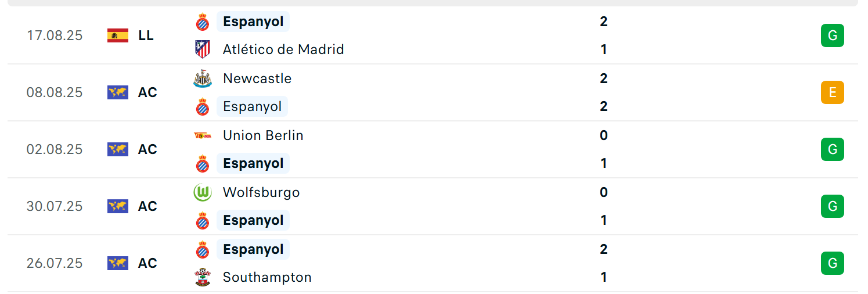This screenshot has height=294, width=868.
Task: Open the Union Berlin team link
Action: coord(263,135)
